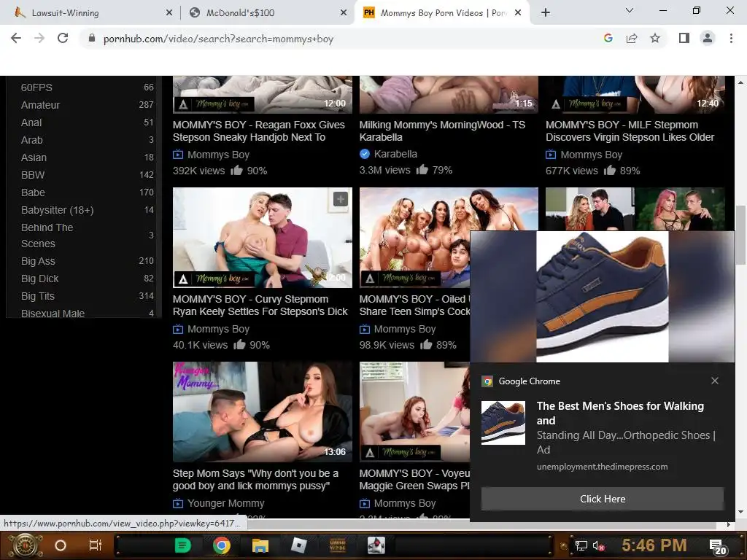
Task: Click Mommys Boy channel under 40.1K views video
Action: (x=218, y=329)
